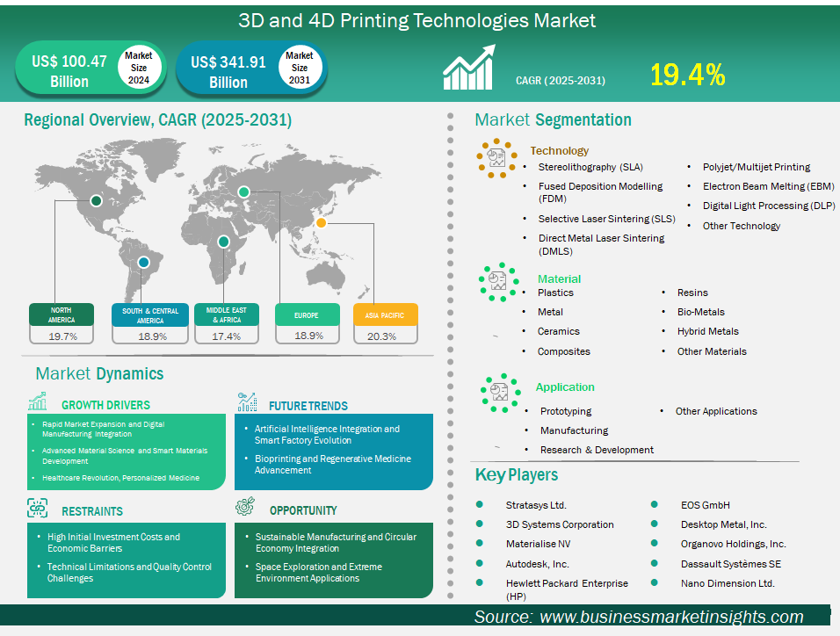Image resolution: width=840 pixels, height=636 pixels.
Task: Click the Market Size 2031 circle badge
Action: [299, 68]
